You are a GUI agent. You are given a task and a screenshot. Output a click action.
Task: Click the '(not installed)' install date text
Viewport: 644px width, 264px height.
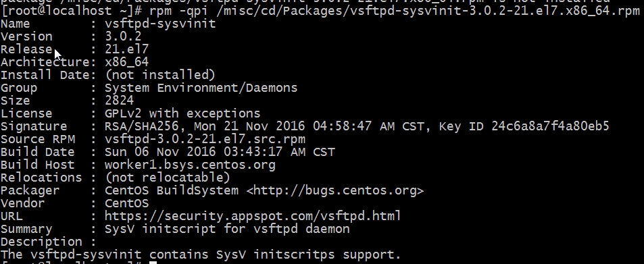160,75
